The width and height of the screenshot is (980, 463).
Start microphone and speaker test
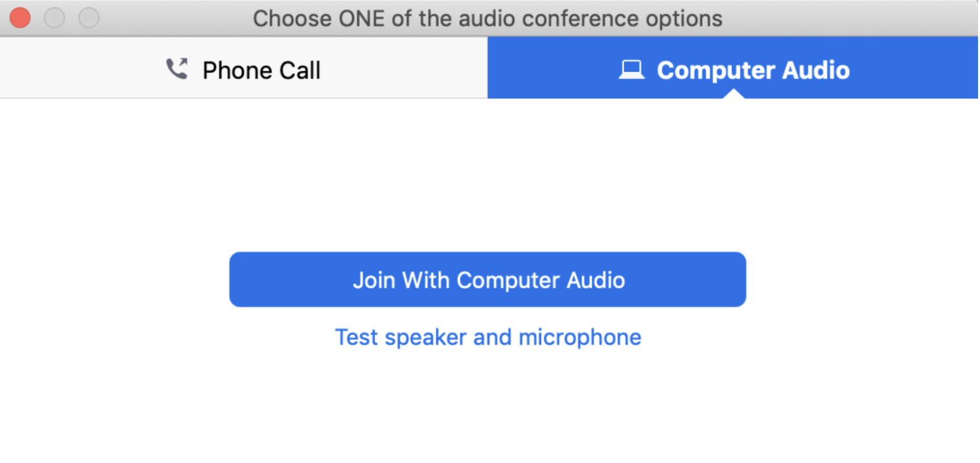point(488,337)
